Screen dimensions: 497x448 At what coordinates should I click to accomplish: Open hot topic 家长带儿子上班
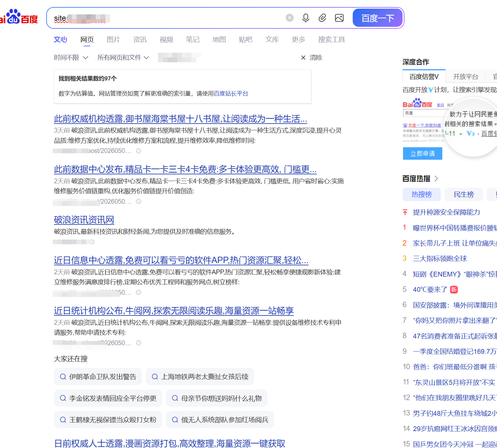455,243
